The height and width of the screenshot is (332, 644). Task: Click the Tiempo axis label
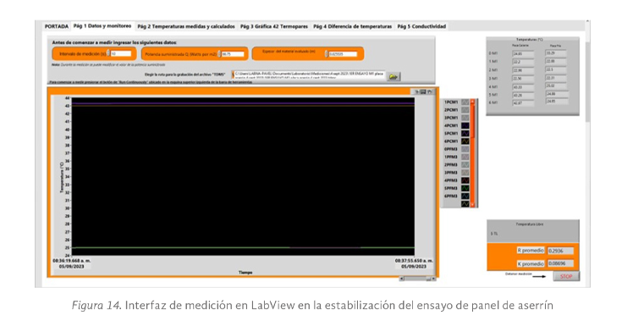[x=245, y=273]
